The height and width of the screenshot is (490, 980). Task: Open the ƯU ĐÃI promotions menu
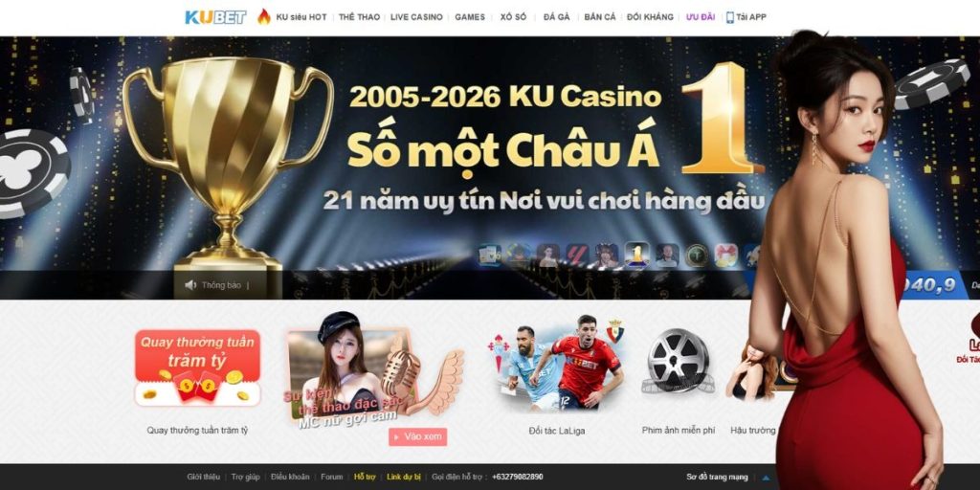tap(700, 17)
